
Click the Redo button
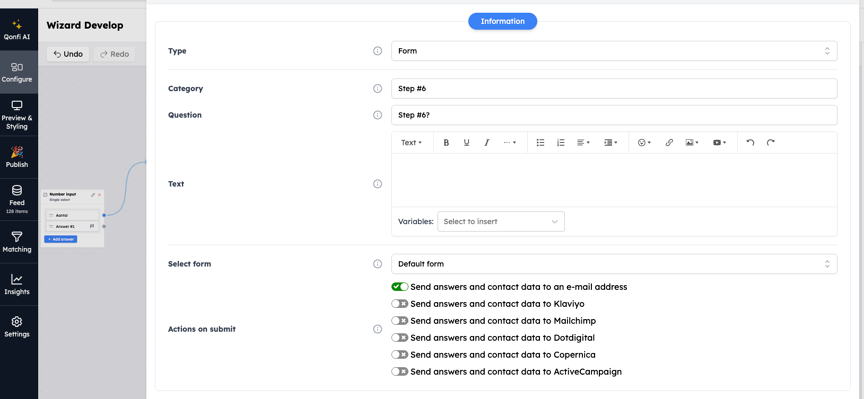click(115, 54)
